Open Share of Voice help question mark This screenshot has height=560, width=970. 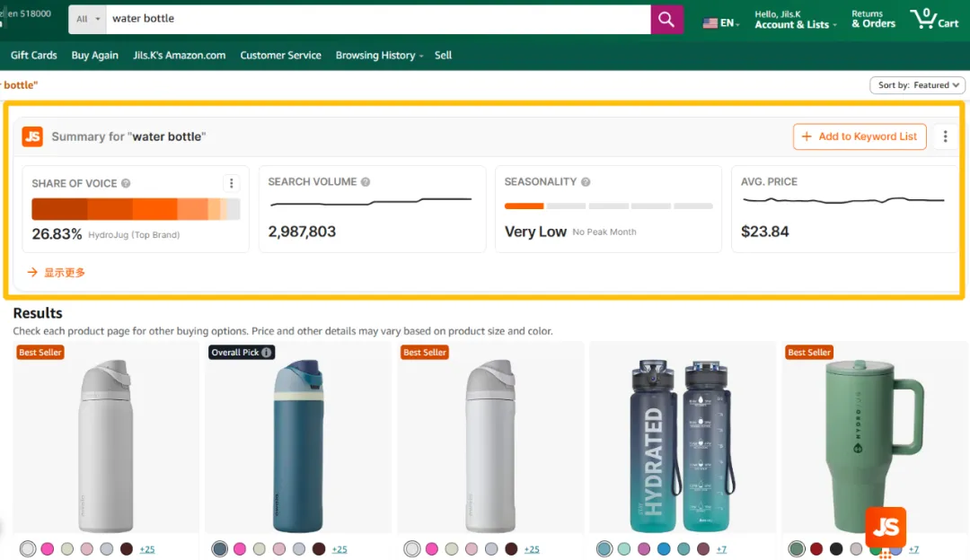[126, 184]
